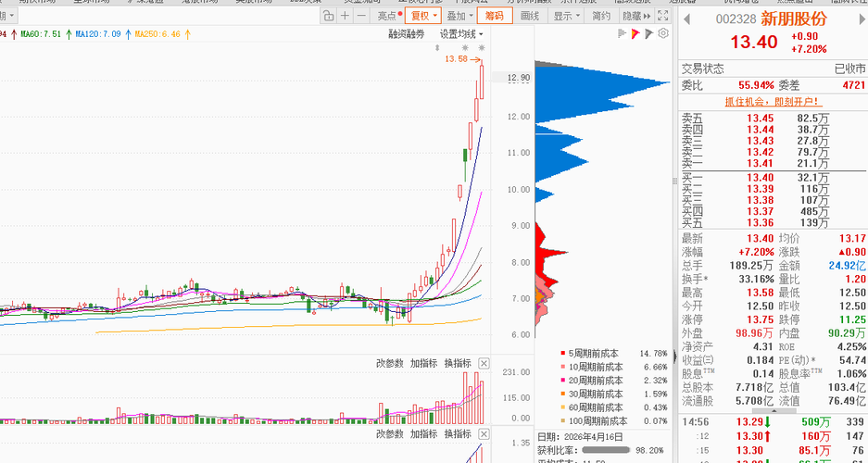Expand tick list via small up-arrow handle
The width and height of the screenshot is (868, 463).
coord(774,411)
